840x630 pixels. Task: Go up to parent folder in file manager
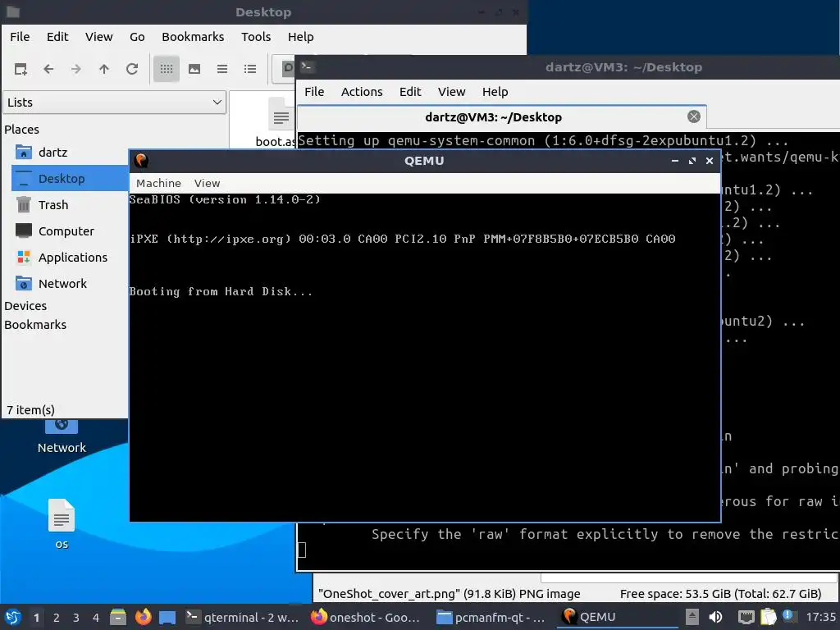[104, 69]
